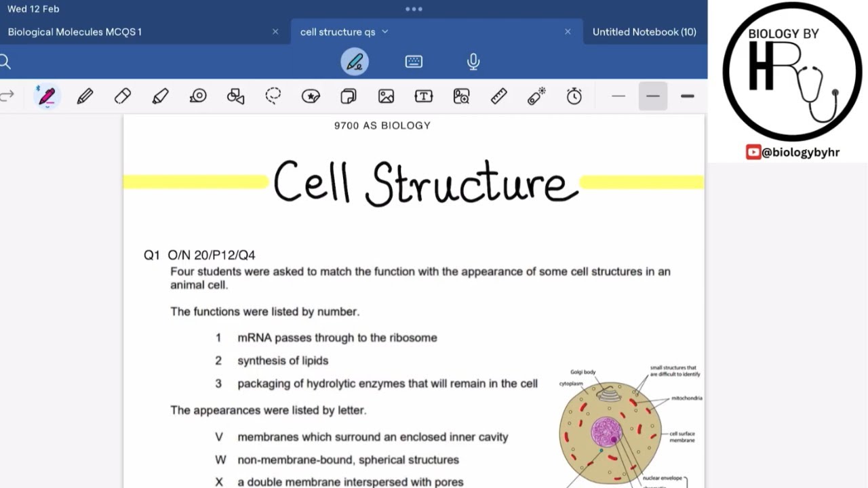Activate the shapes tool
Viewport: 868px width, 488px height.
coord(235,96)
